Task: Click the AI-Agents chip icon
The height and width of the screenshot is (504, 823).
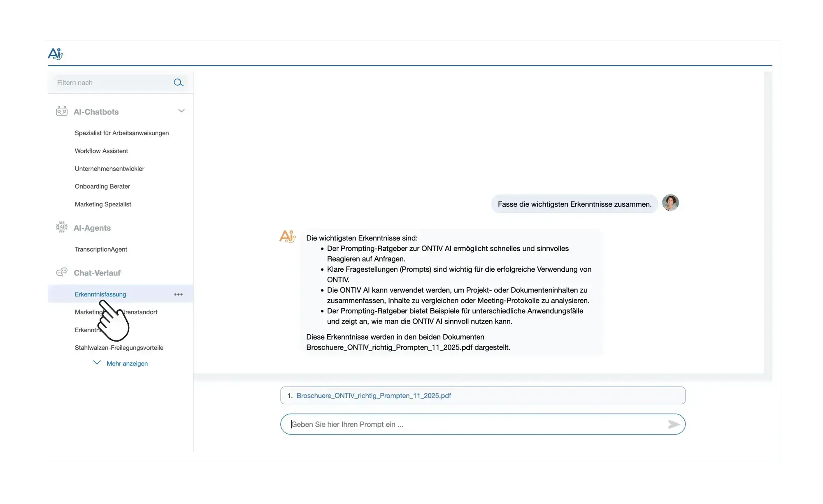Action: coord(62,227)
